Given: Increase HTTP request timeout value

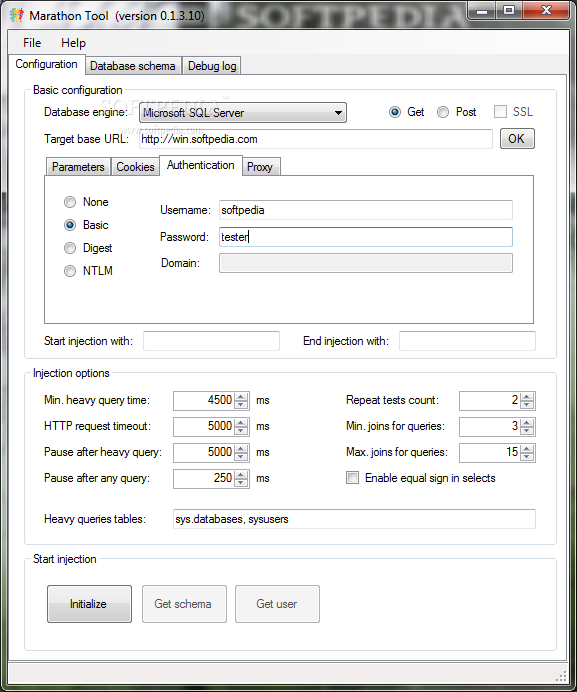Looking at the screenshot, I should click(241, 422).
